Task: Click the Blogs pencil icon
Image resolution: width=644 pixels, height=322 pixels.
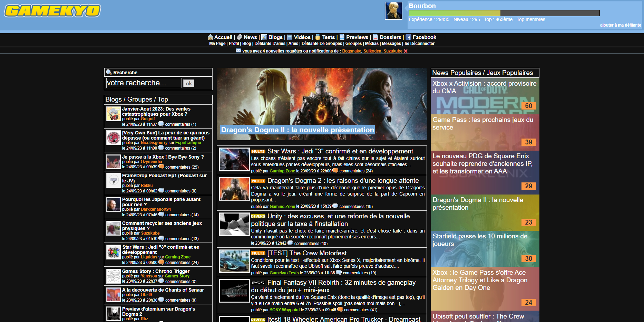Action: tap(264, 37)
